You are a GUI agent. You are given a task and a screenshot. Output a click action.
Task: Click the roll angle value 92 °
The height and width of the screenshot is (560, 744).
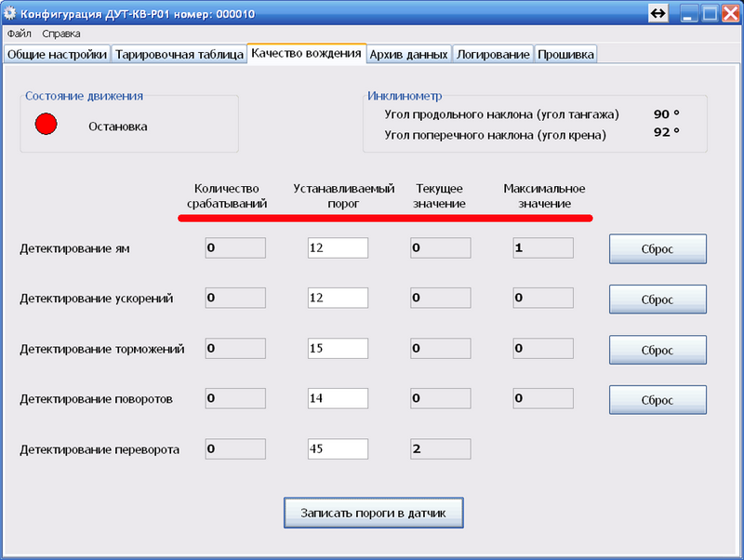pyautogui.click(x=666, y=132)
